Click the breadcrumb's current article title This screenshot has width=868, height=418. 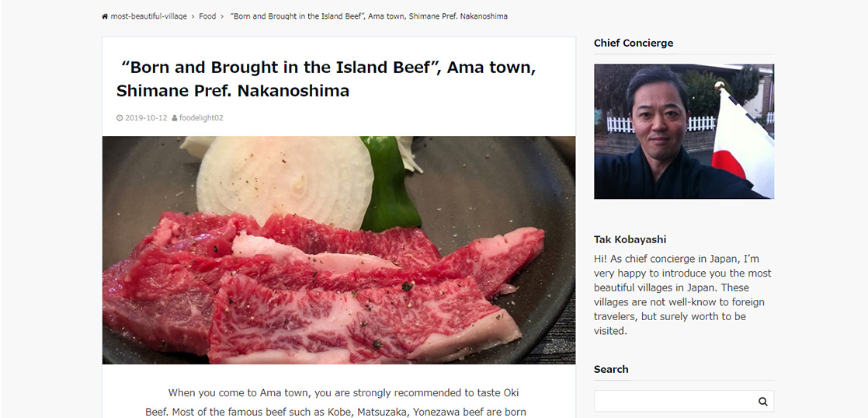pos(369,16)
